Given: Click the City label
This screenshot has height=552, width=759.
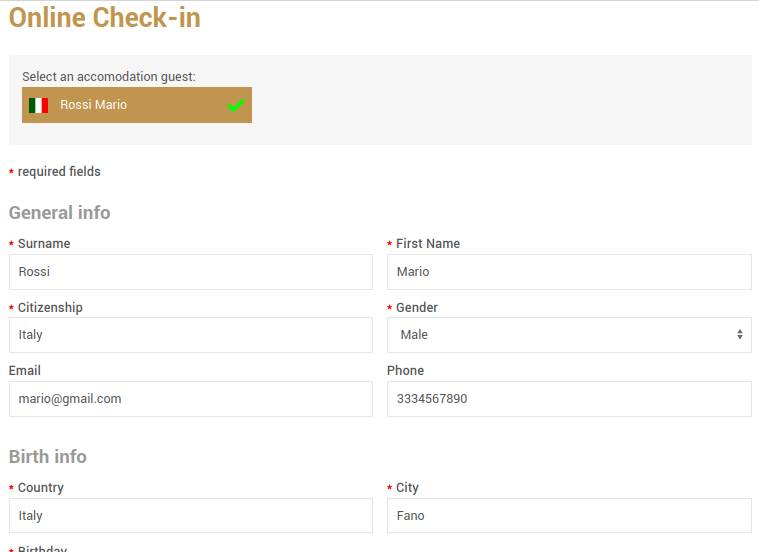Looking at the screenshot, I should [407, 488].
